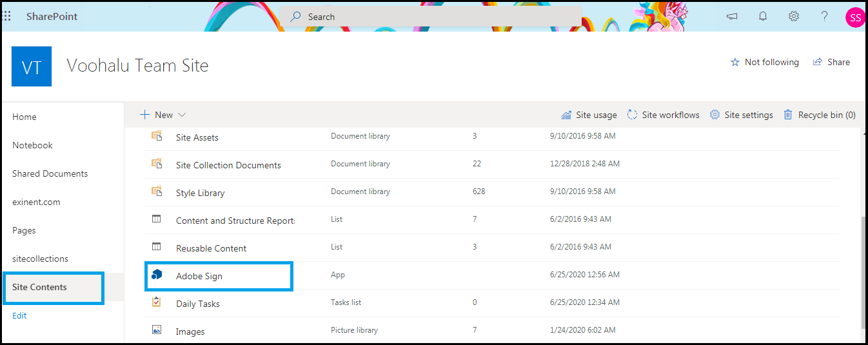Open the Images picture library
868x345 pixels.
190,331
